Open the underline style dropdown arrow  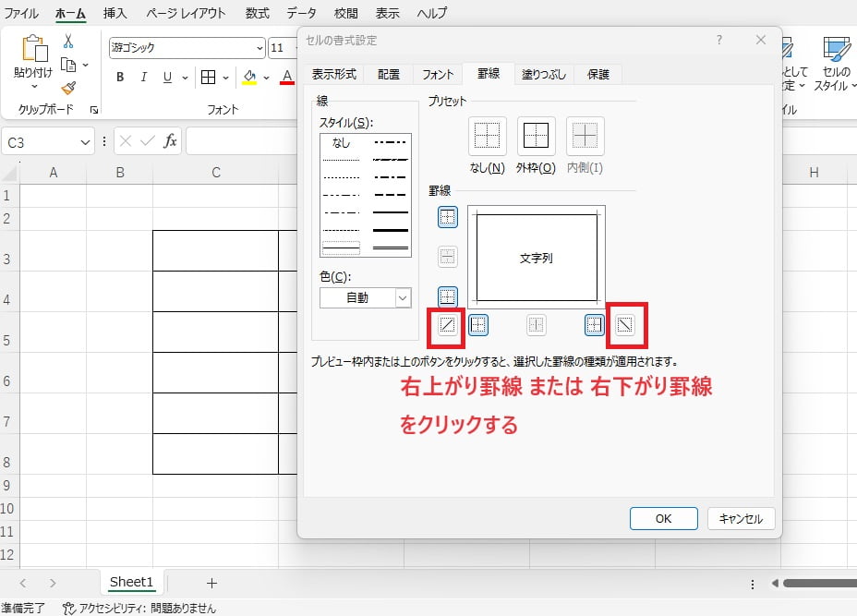(x=185, y=78)
